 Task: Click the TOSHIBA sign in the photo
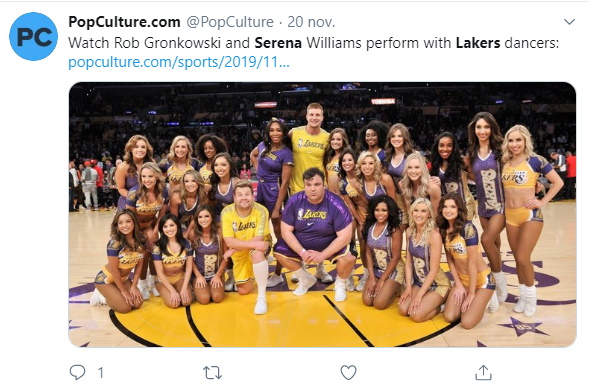[x=383, y=101]
